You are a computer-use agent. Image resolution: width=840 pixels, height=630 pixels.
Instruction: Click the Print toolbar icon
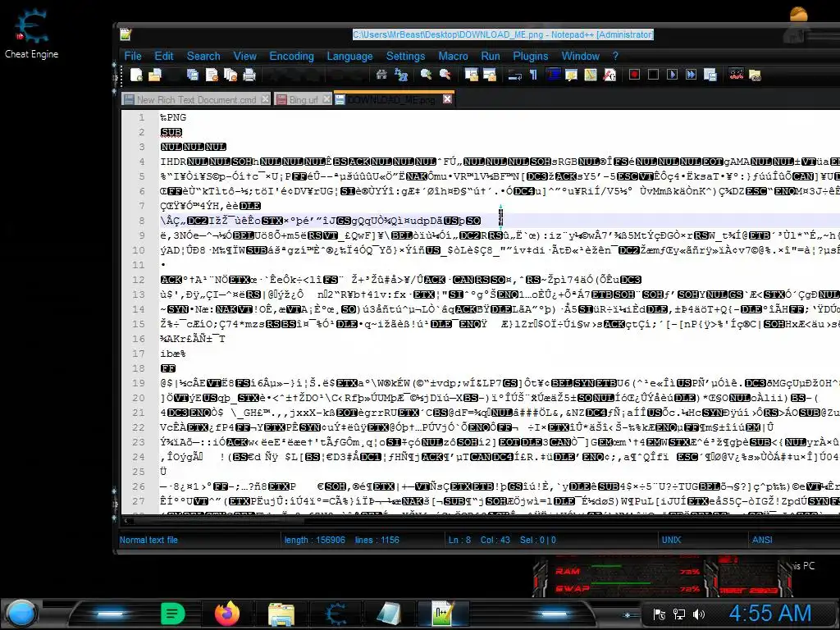[x=249, y=75]
